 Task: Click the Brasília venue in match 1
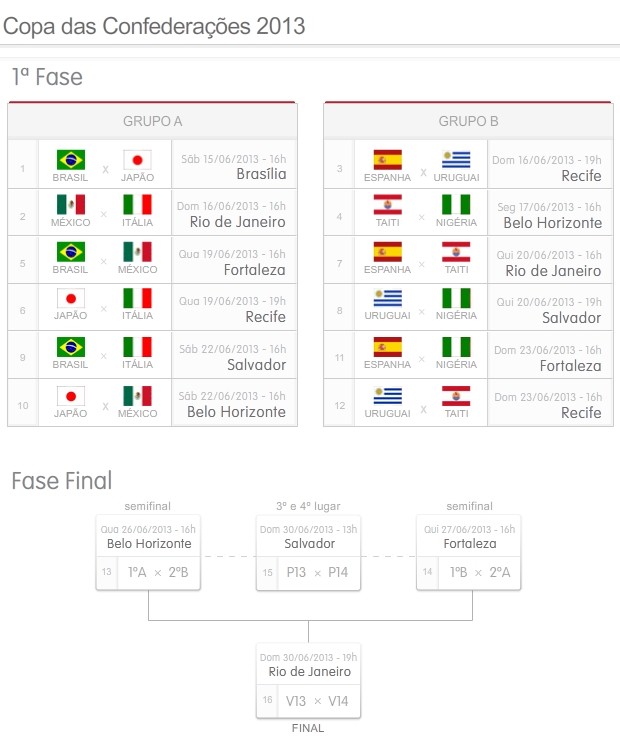[261, 174]
